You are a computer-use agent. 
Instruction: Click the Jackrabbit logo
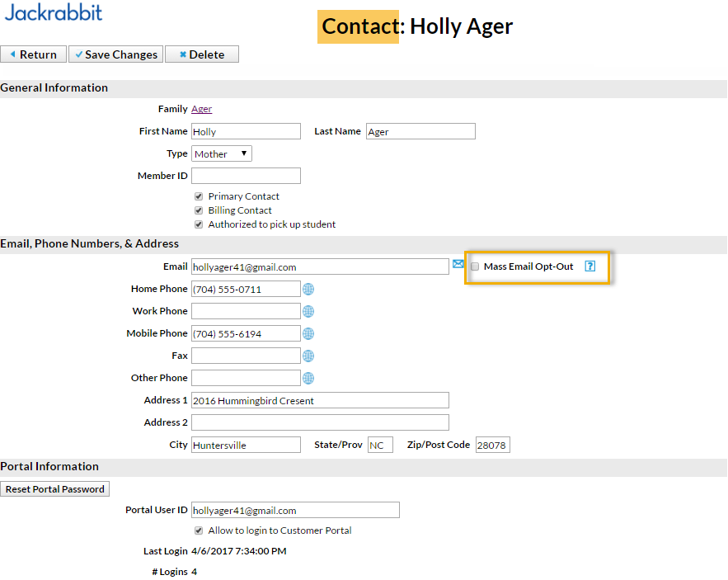[54, 13]
